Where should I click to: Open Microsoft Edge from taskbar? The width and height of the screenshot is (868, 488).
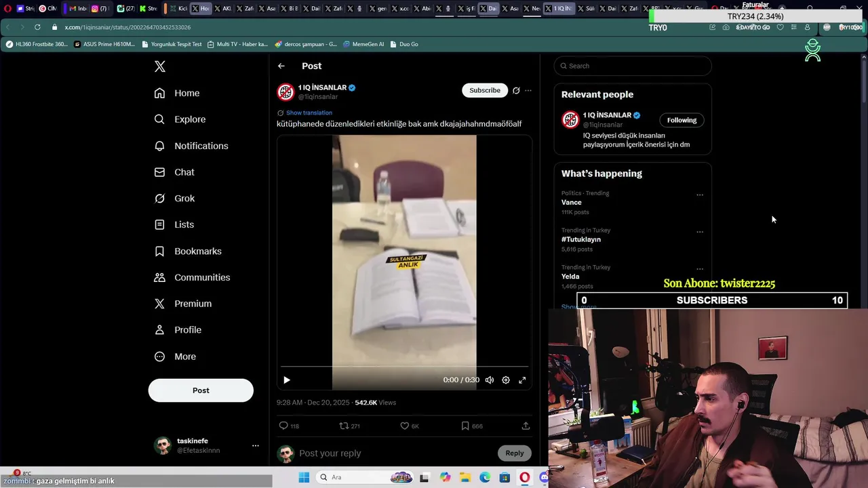[485, 477]
